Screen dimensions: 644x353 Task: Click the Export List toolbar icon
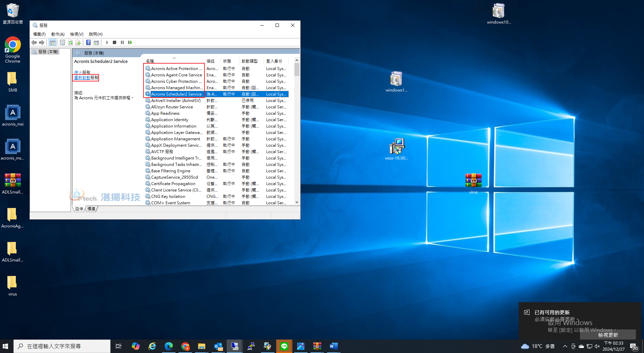pos(78,42)
